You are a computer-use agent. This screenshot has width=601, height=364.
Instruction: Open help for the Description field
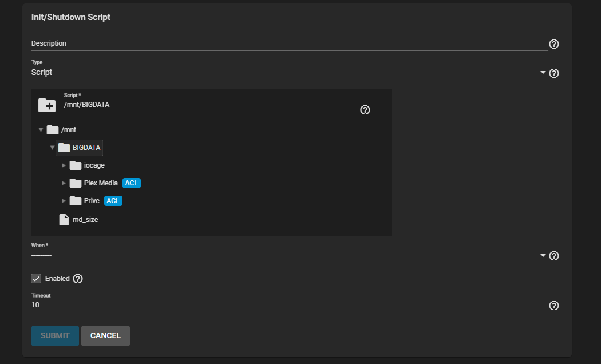(554, 44)
